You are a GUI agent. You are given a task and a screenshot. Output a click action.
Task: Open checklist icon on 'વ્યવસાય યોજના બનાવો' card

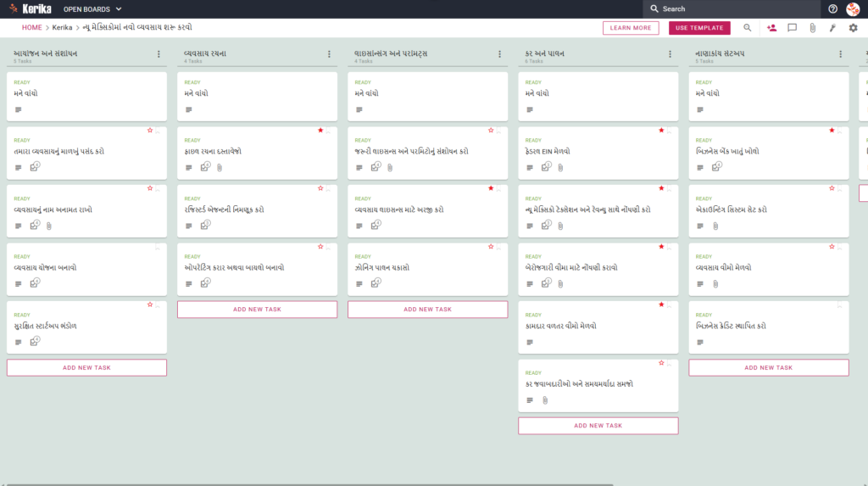point(35,282)
